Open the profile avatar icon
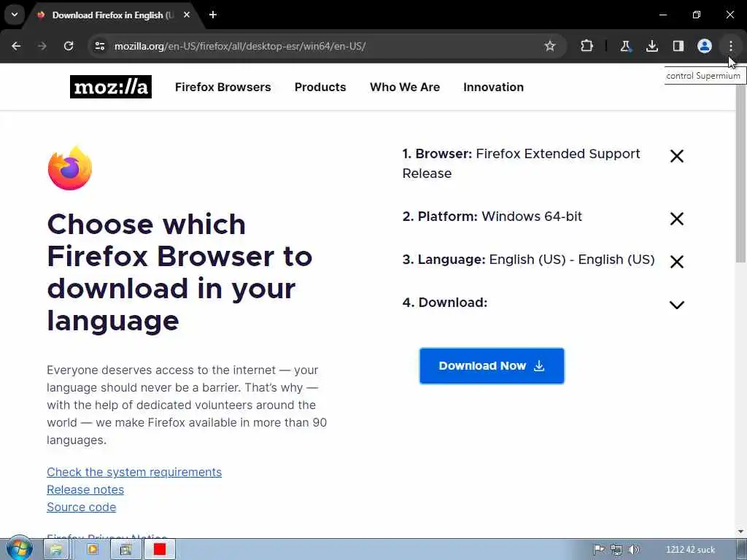The height and width of the screenshot is (560, 747). tap(705, 46)
